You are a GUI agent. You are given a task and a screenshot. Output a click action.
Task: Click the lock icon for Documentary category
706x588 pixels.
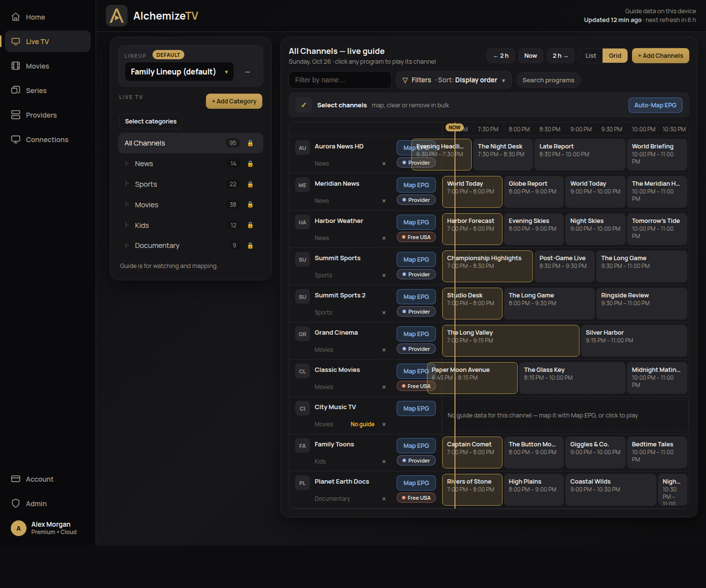(x=250, y=245)
